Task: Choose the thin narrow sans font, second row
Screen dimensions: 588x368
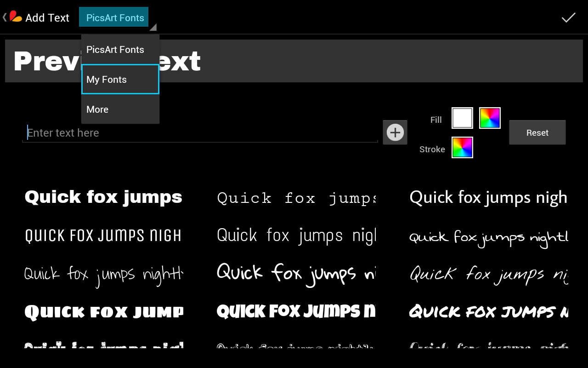Action: (296, 236)
